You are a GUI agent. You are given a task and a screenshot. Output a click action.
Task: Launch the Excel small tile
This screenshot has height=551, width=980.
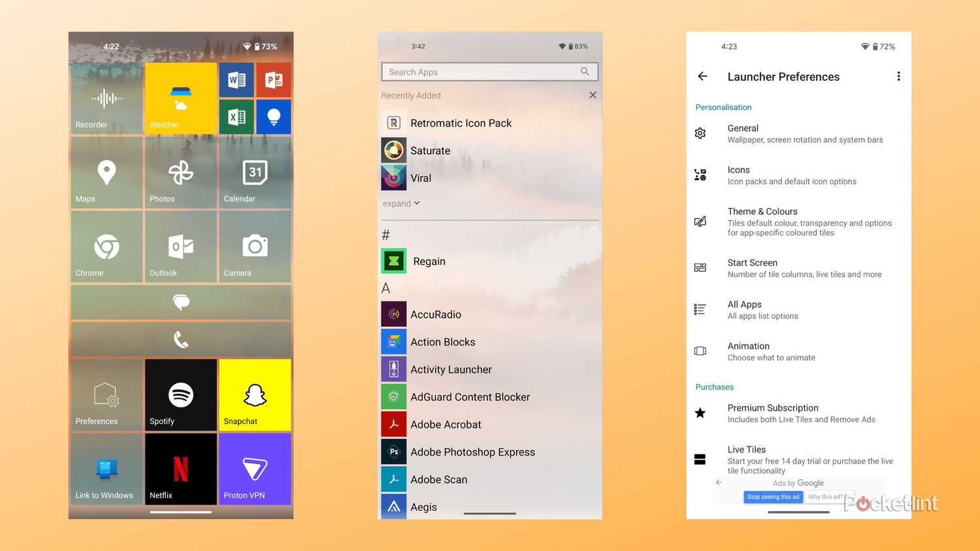tap(237, 117)
